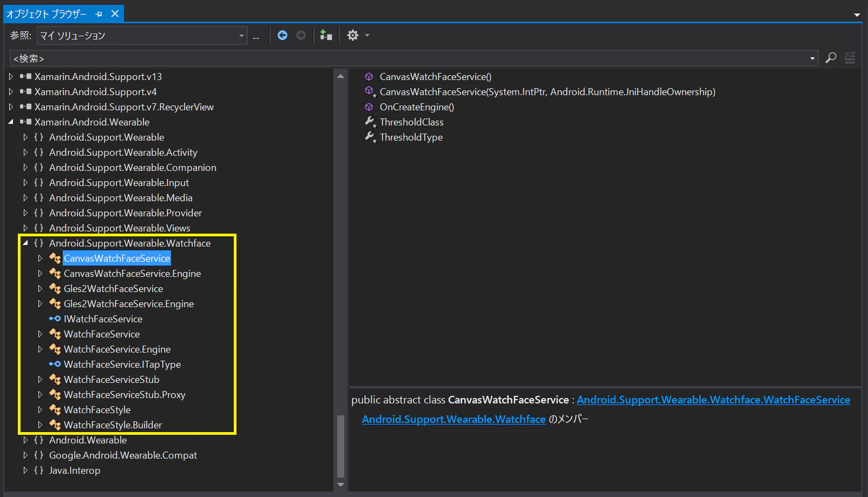Screen dimensions: 868x497
Task: Pin the Object Browser tab
Action: click(x=98, y=14)
